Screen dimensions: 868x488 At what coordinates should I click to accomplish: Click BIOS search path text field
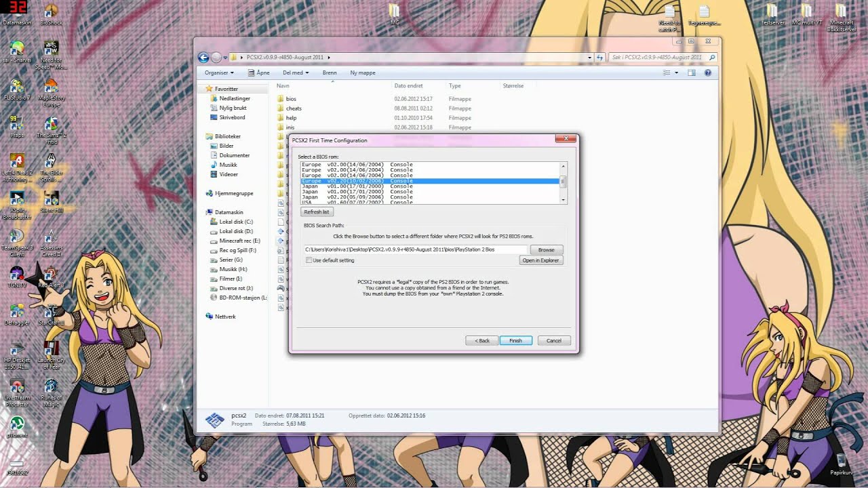tap(415, 250)
